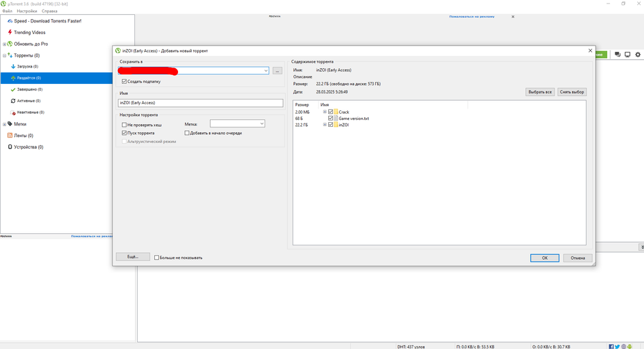Open Trending Videos in the sidebar
Viewport: 644px width, 349px height.
coord(29,33)
